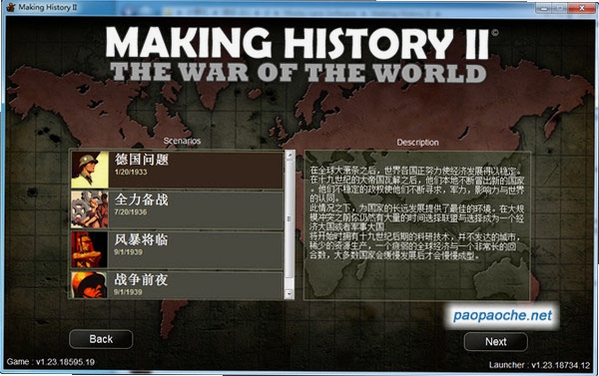The height and width of the screenshot is (376, 599).
Task: Click the Back button
Action: tap(101, 339)
